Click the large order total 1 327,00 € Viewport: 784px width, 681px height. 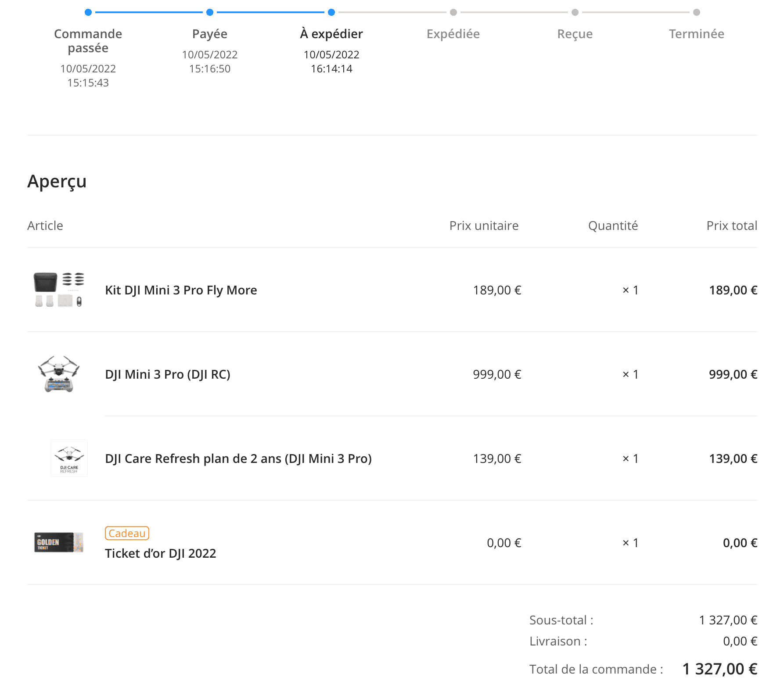(720, 669)
